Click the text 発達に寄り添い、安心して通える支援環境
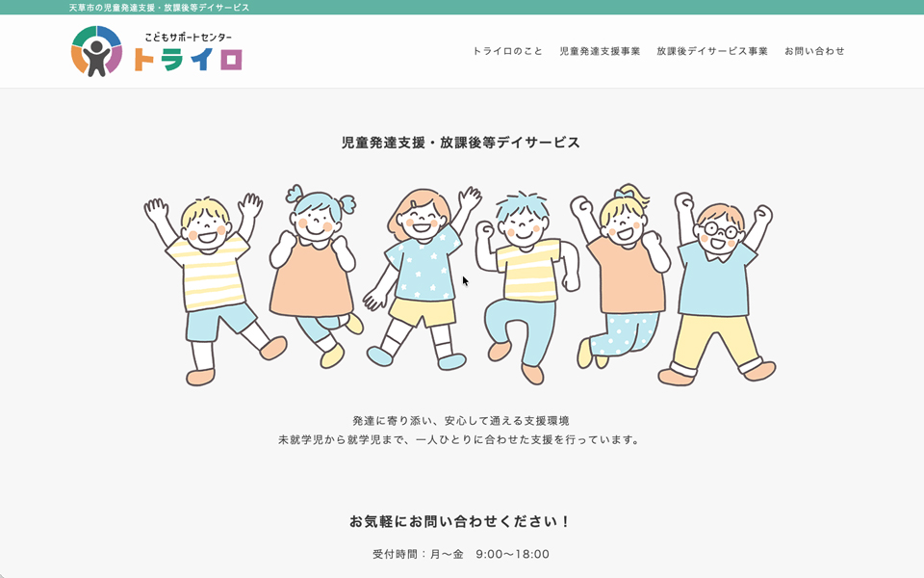Viewport: 924px width, 578px height. (x=461, y=421)
